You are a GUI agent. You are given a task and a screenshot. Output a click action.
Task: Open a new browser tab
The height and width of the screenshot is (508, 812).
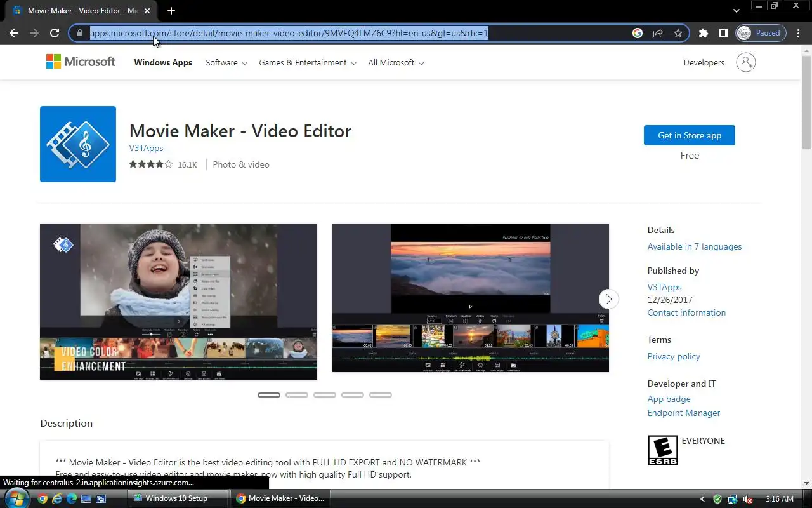(171, 11)
